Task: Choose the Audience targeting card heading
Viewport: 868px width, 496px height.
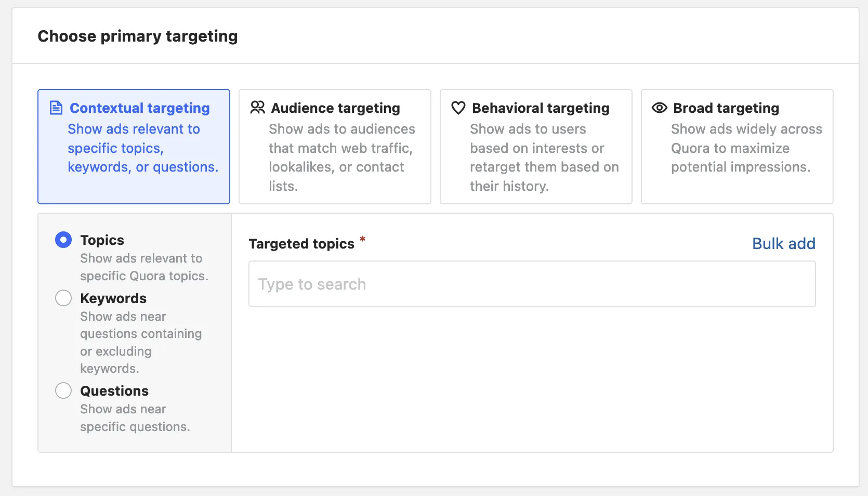Action: click(x=336, y=108)
